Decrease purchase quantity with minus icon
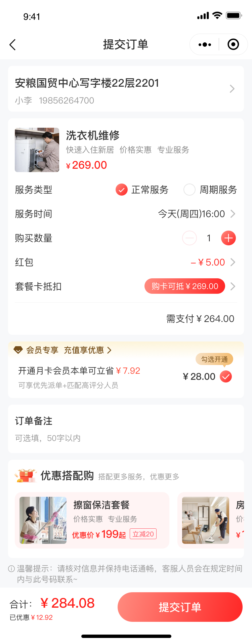 190,238
